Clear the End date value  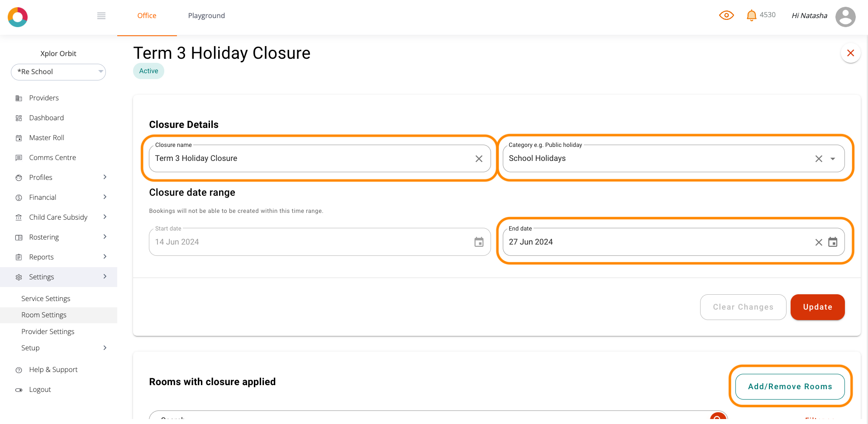click(x=819, y=242)
